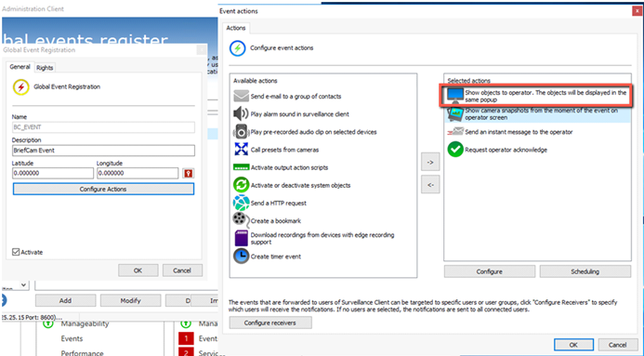Open the Actions tab
The height and width of the screenshot is (356, 644).
[236, 28]
